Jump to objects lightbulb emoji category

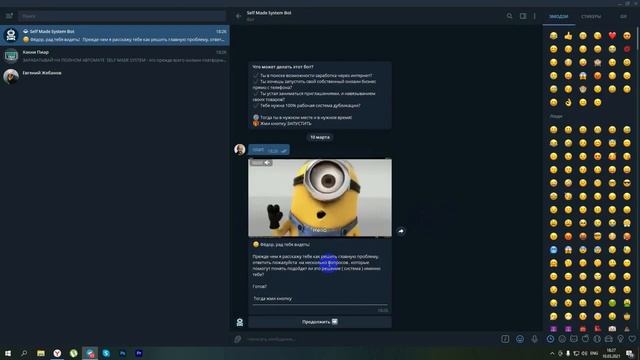click(620, 339)
